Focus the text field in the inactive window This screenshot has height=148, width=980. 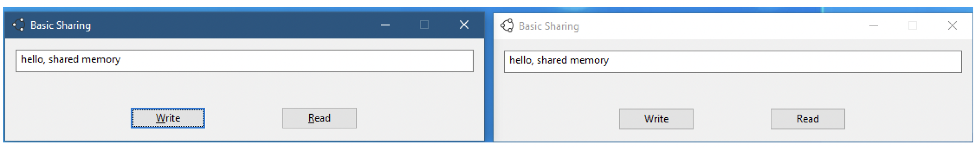point(733,62)
